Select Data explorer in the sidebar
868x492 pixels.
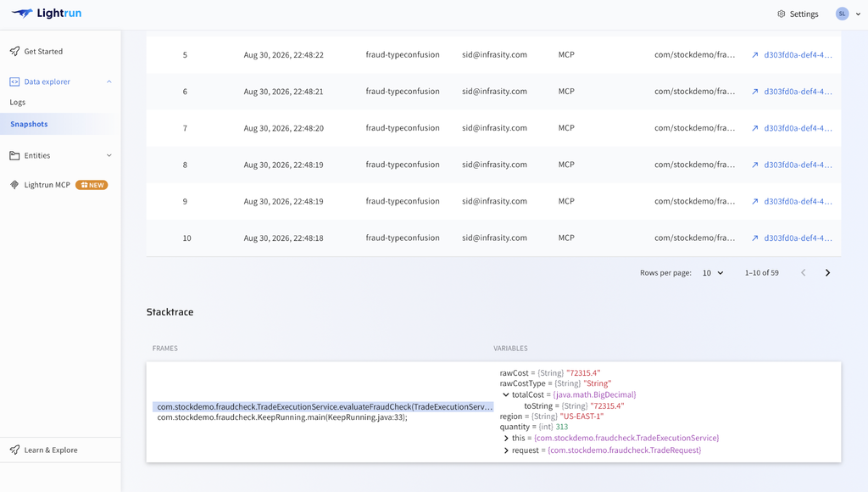(x=47, y=81)
